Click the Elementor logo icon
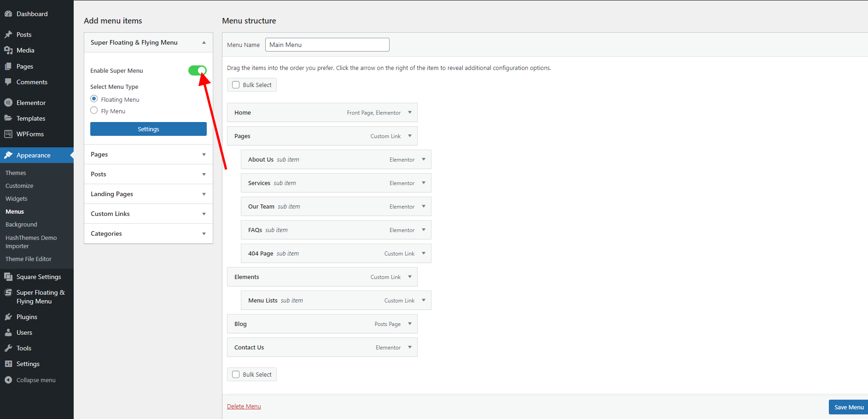Viewport: 868px width, 419px height. click(x=8, y=103)
